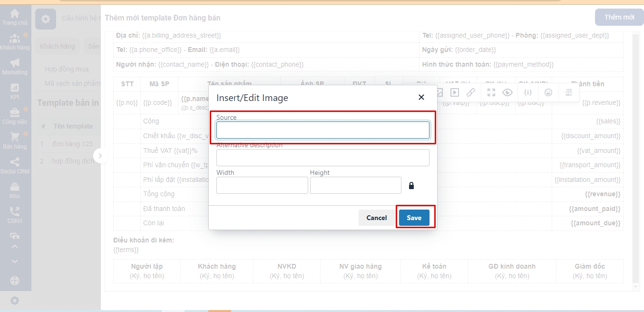Screen dimensions: 644x312
Task: Click the {{amount_due}} placeholder
Action: (596, 223)
